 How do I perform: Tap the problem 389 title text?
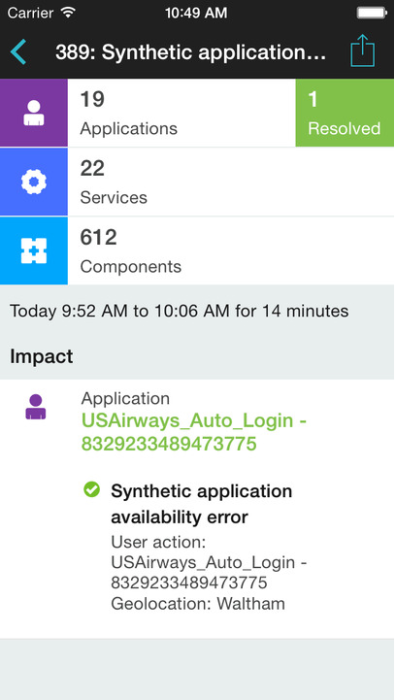coord(191,53)
